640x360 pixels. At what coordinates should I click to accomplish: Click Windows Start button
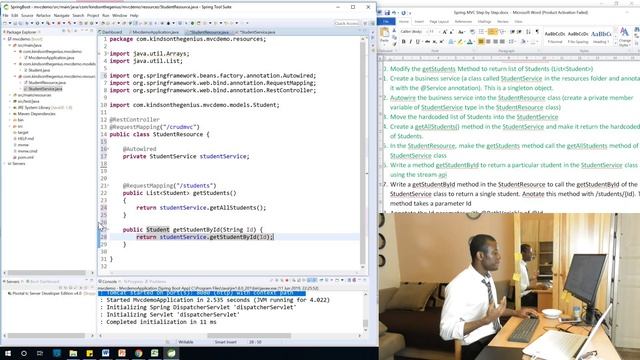8,353
